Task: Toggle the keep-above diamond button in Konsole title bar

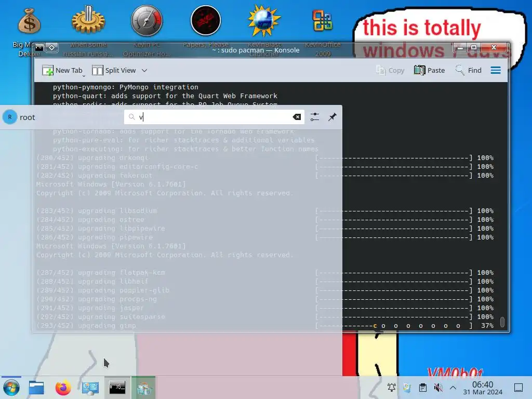Action: click(x=52, y=47)
